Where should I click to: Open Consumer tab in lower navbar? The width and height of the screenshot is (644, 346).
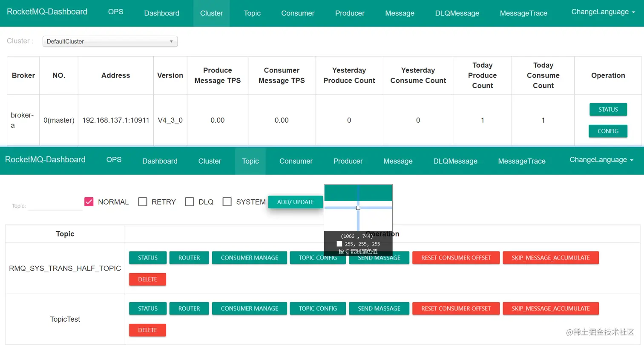pos(296,161)
